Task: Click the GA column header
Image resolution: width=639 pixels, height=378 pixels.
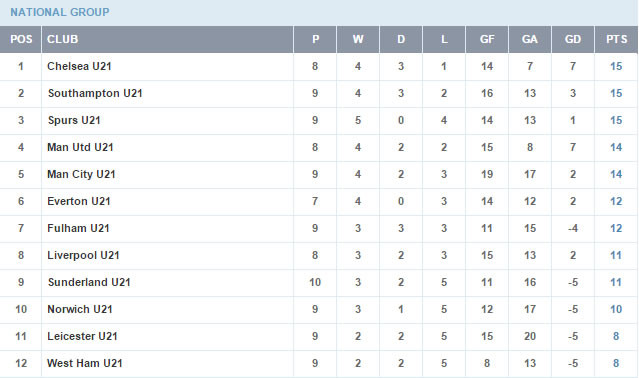Action: 529,40
